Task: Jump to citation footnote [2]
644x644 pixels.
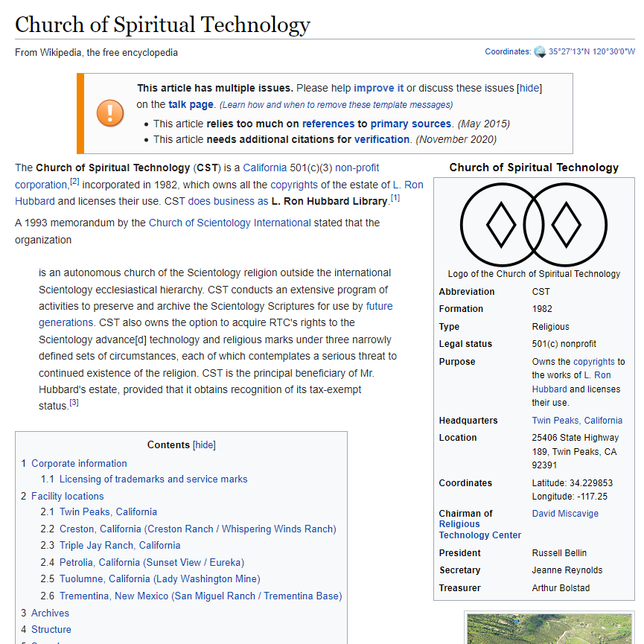Action: [x=74, y=181]
